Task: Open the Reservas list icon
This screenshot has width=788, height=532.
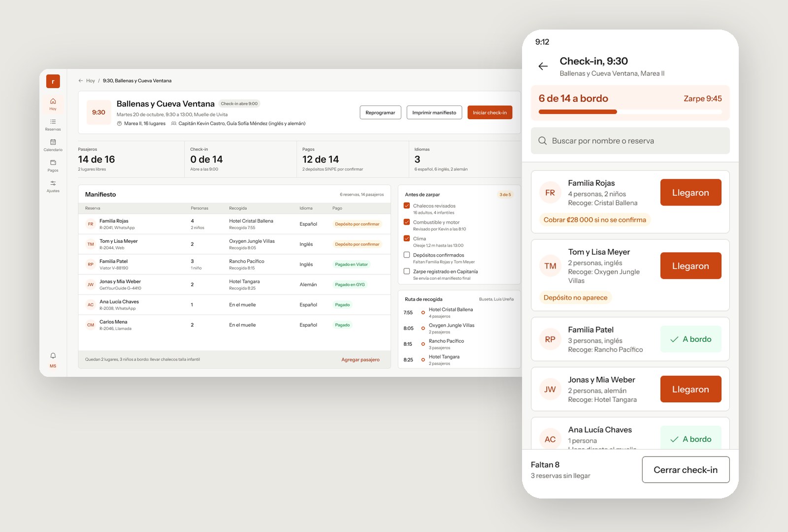Action: pyautogui.click(x=53, y=122)
